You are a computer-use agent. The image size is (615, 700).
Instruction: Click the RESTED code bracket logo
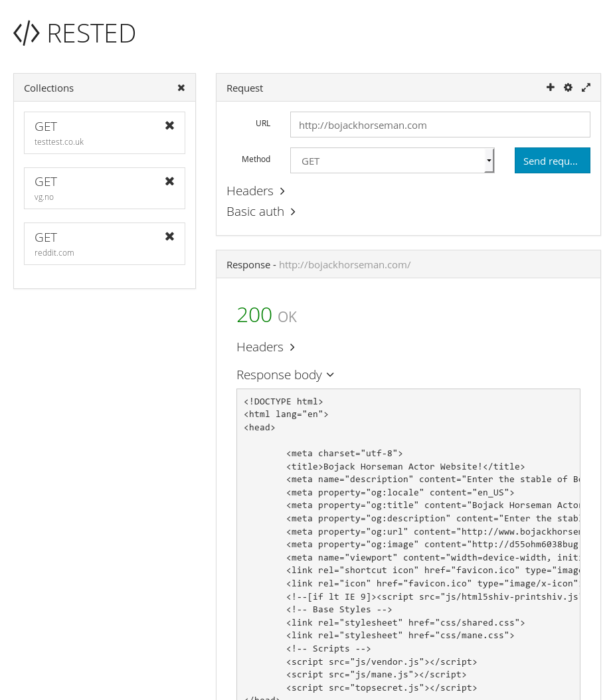point(27,33)
